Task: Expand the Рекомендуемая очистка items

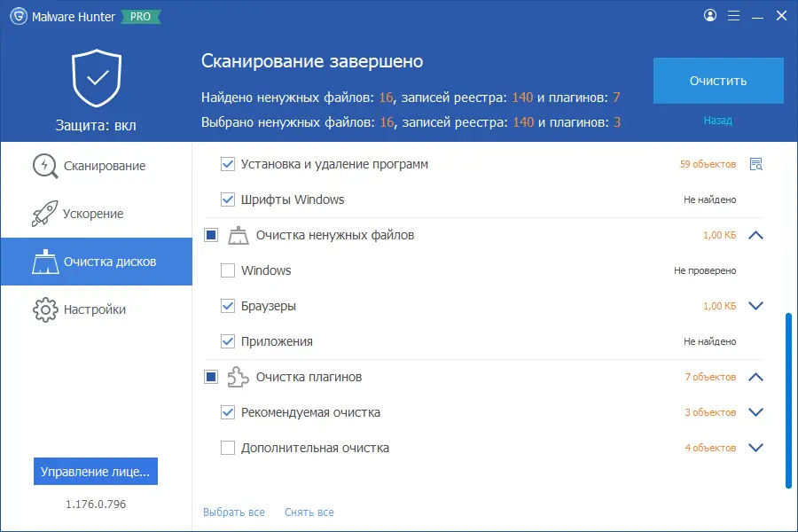Action: point(755,411)
